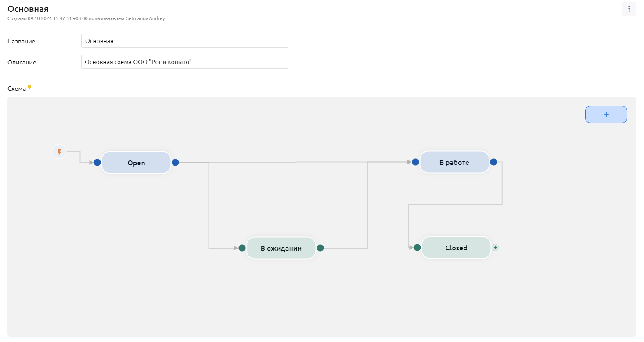Click the input port of В работе node

415,162
